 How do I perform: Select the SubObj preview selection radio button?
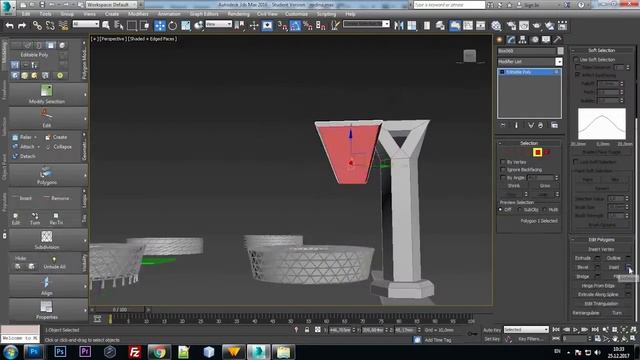pos(520,209)
